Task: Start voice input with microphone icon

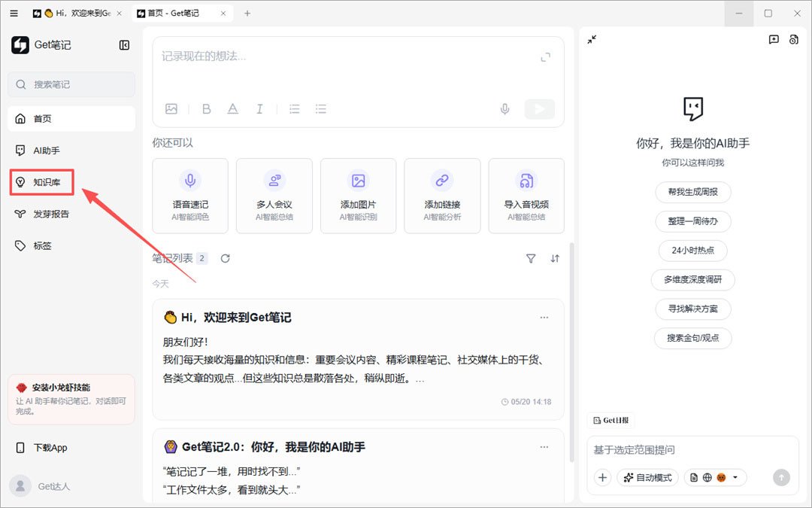Action: click(x=505, y=109)
